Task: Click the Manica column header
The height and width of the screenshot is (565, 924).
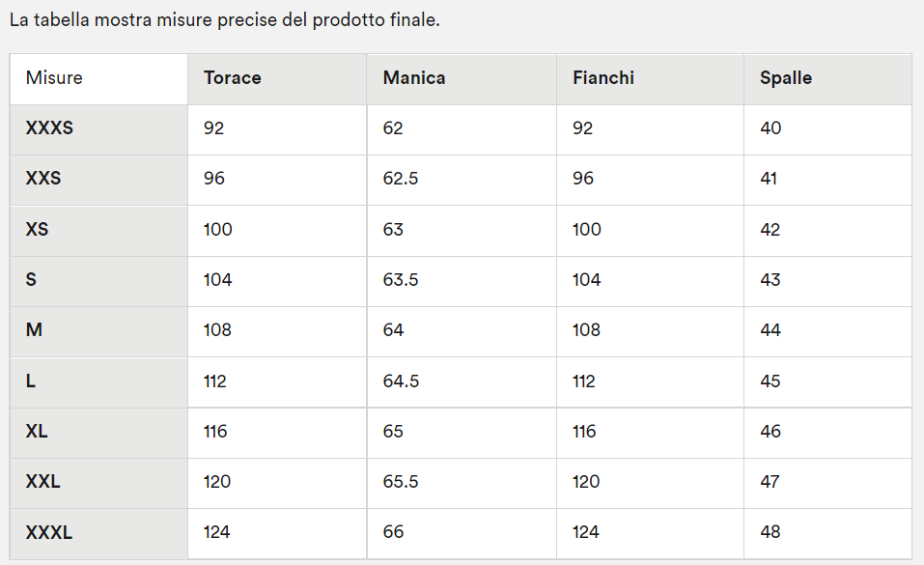Action: point(462,79)
